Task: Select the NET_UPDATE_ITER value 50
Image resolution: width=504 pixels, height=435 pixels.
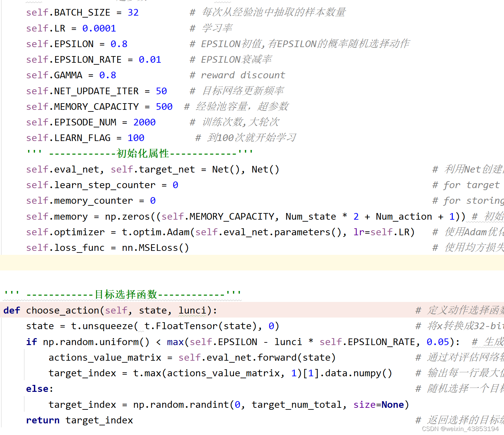Action: coord(161,91)
